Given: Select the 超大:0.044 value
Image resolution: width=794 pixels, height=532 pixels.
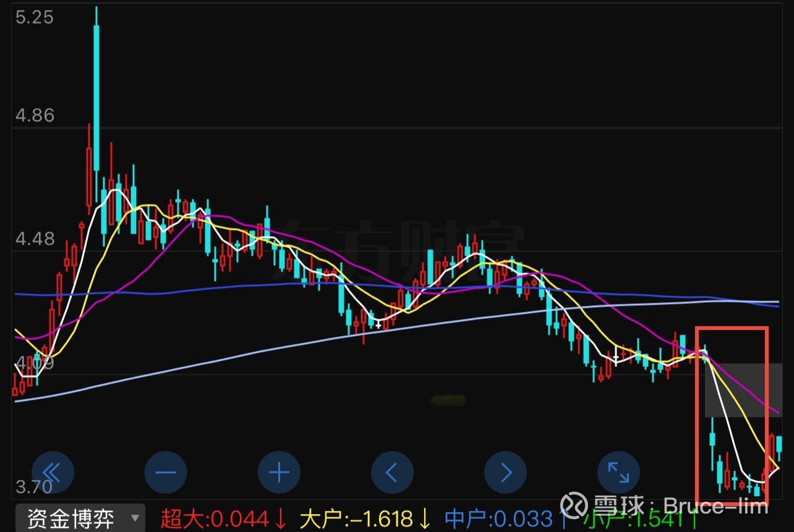Looking at the screenshot, I should pos(224,519).
